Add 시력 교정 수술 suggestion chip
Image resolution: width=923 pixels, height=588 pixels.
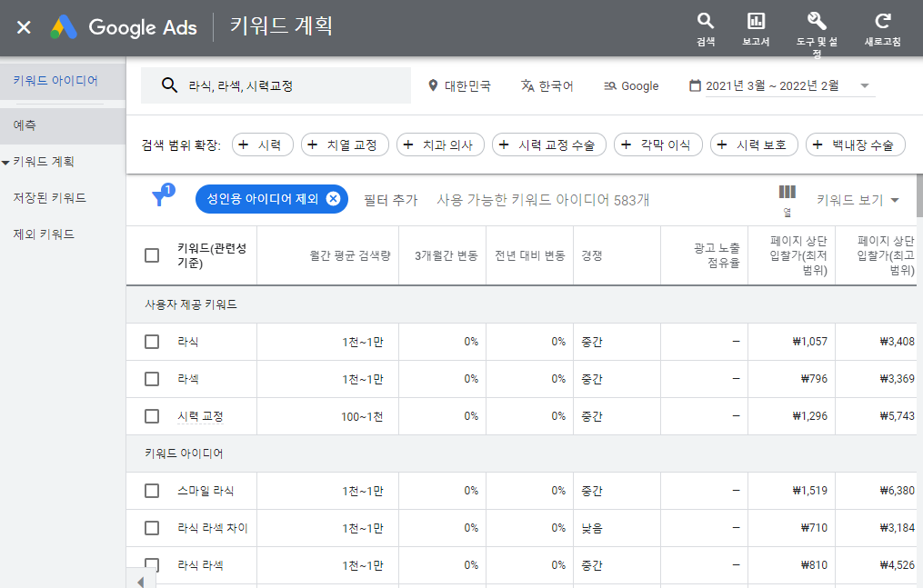click(x=549, y=145)
